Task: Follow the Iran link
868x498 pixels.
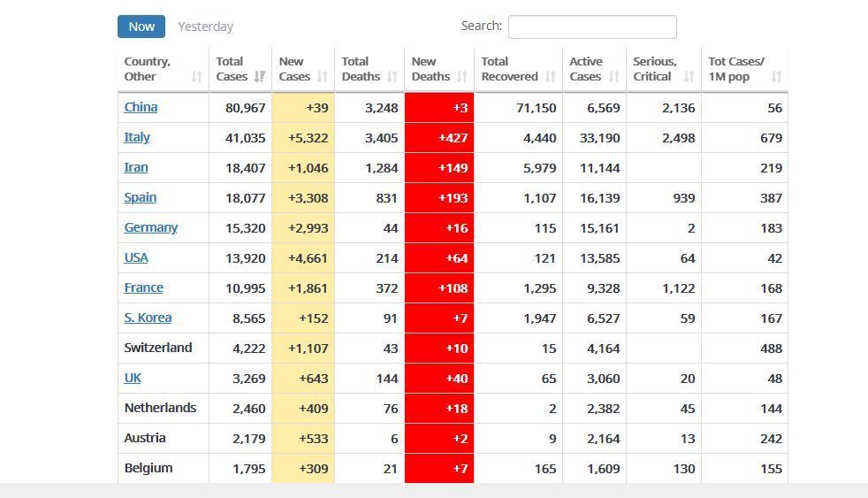Action: [136, 167]
